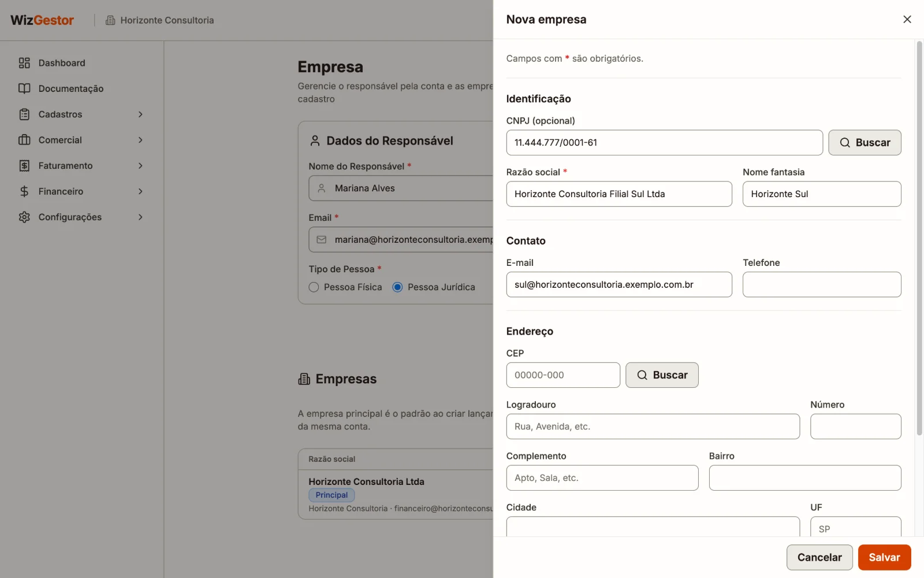The width and height of the screenshot is (924, 578).
Task: Click the Dashboard grid icon
Action: pos(24,63)
